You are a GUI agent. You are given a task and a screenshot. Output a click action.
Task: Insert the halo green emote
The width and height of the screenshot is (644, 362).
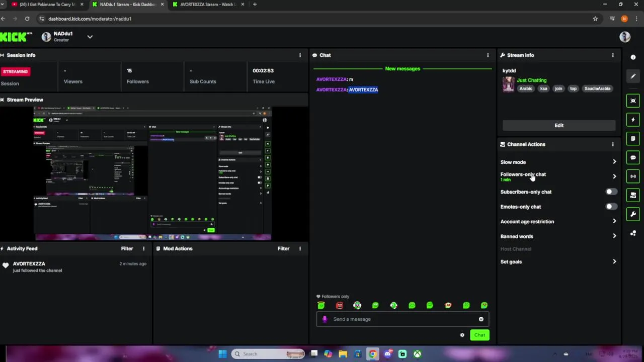pos(321,305)
